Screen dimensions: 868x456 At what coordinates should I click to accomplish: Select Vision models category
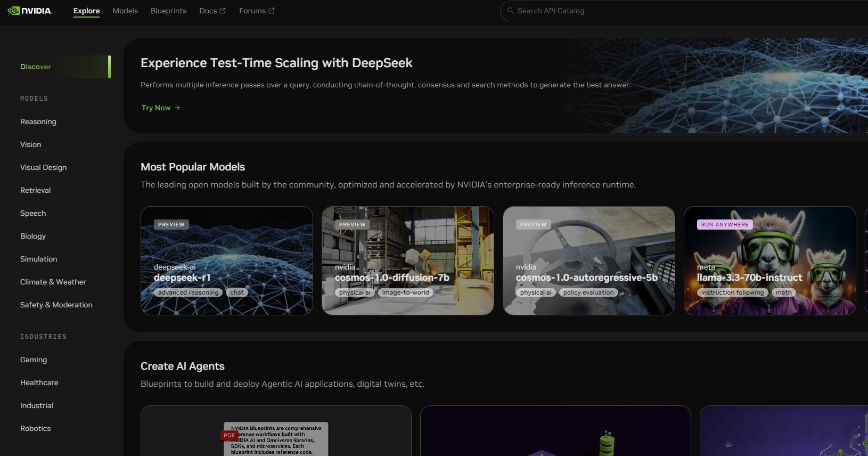click(x=30, y=144)
